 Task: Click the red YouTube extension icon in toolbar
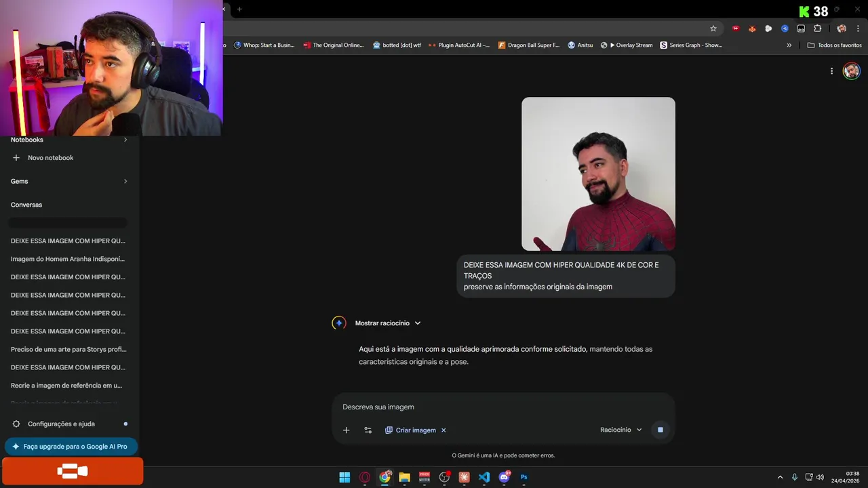coord(736,28)
